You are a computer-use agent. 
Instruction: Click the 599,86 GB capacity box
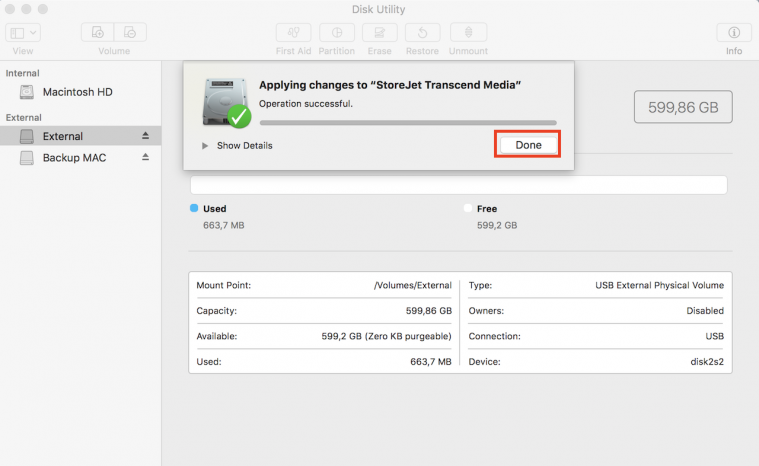pos(683,107)
